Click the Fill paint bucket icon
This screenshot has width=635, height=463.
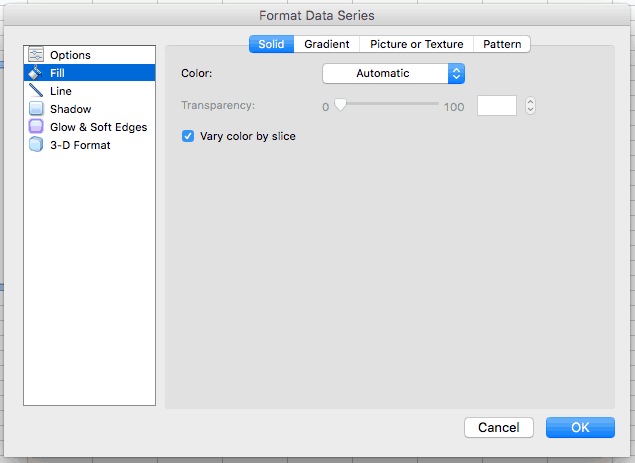[x=37, y=73]
